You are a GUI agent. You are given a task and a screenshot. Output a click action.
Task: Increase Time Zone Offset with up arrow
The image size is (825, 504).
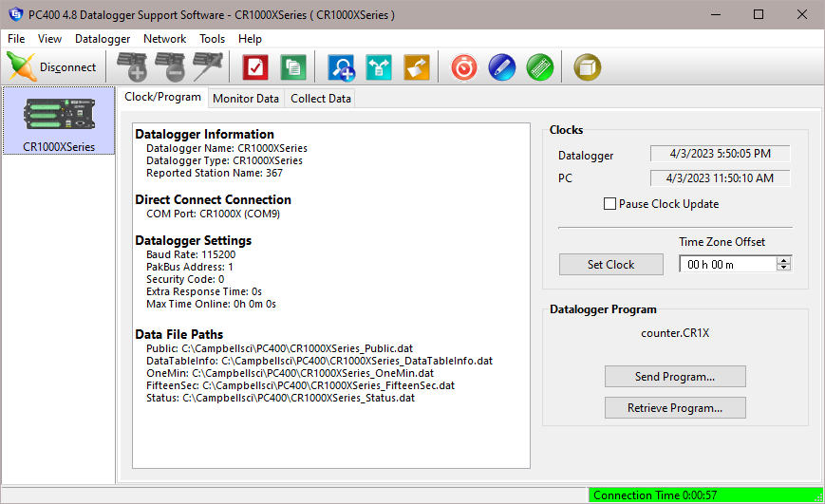[784, 260]
